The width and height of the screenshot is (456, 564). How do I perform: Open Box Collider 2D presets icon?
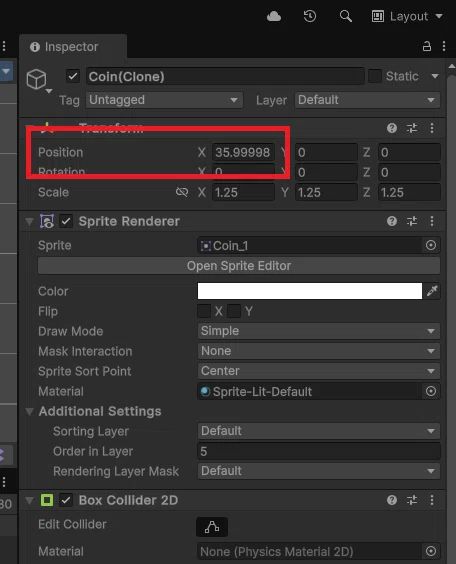pyautogui.click(x=412, y=500)
